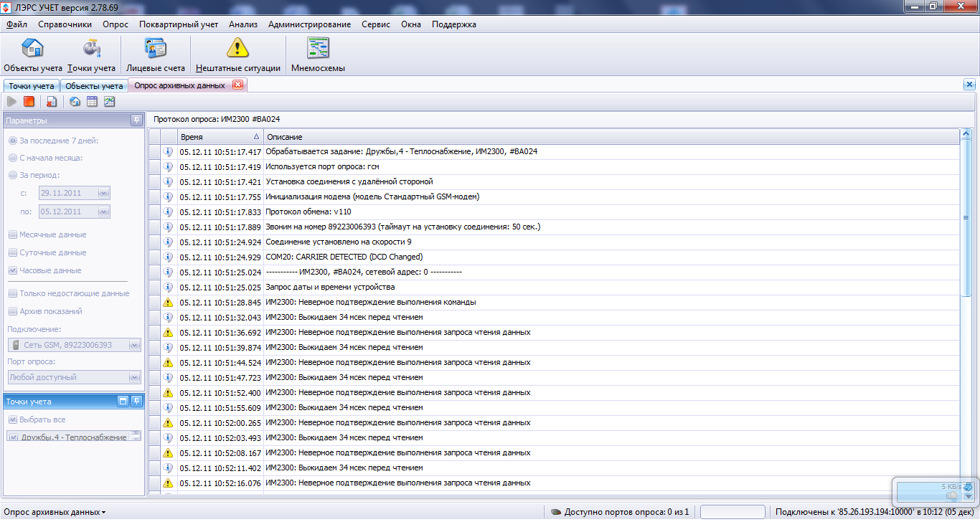Click scrollbar up arrow in protocol list
Image resolution: width=980 pixels, height=522 pixels.
(966, 134)
